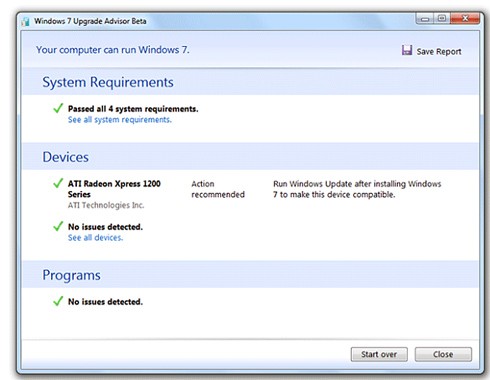Click the Close button at bottom right
Screen dimensions: 490x380
pyautogui.click(x=443, y=354)
